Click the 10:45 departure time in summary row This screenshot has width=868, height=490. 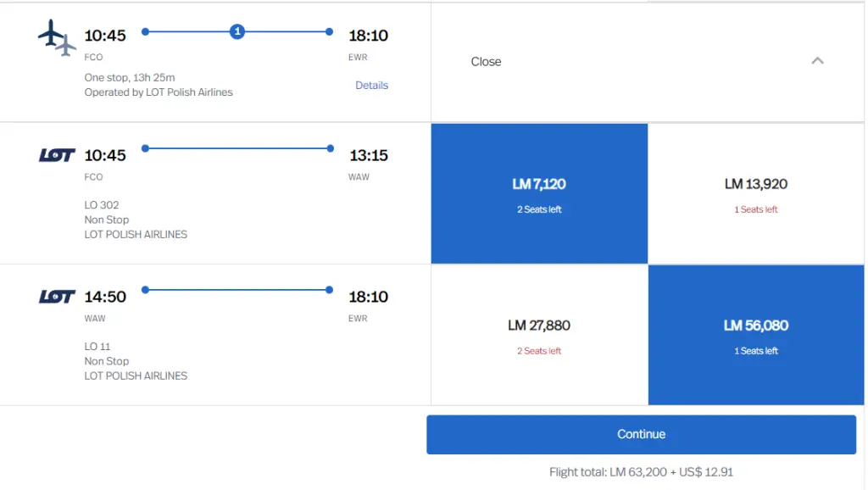[x=105, y=36]
